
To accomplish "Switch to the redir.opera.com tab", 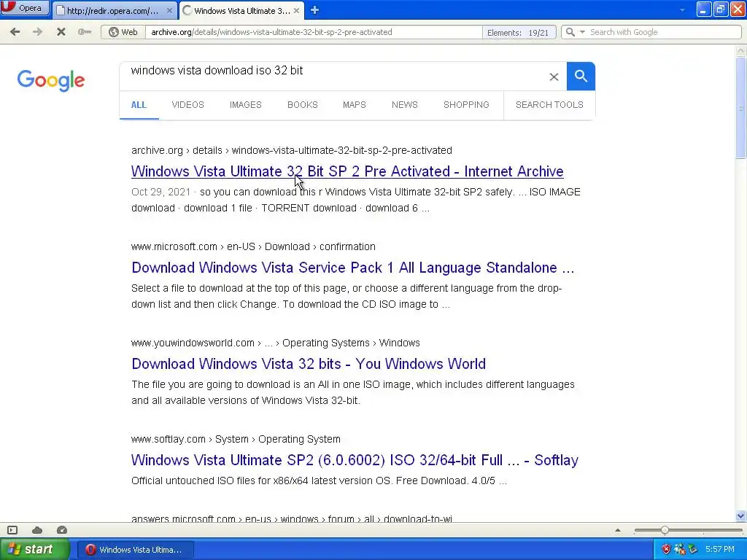I will point(113,10).
